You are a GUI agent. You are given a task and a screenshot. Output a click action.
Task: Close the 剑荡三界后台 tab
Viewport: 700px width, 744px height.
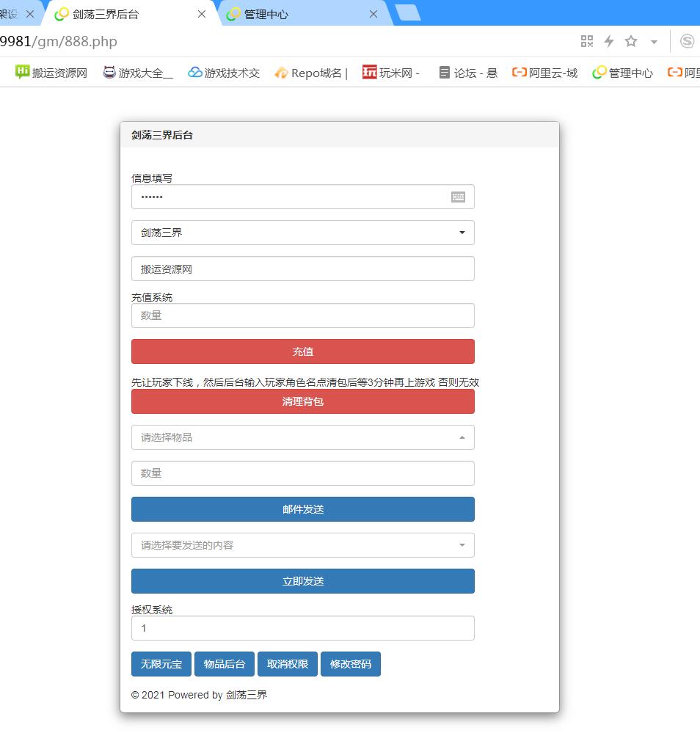[202, 14]
